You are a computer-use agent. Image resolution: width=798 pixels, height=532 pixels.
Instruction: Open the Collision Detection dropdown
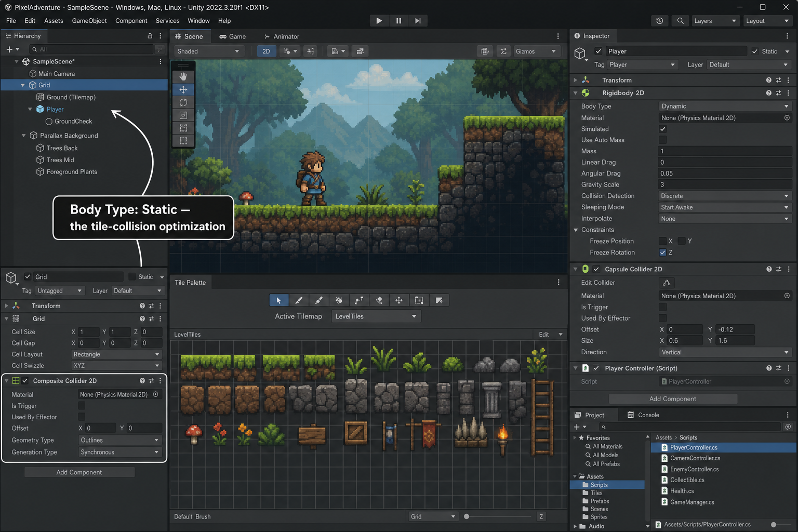(725, 196)
